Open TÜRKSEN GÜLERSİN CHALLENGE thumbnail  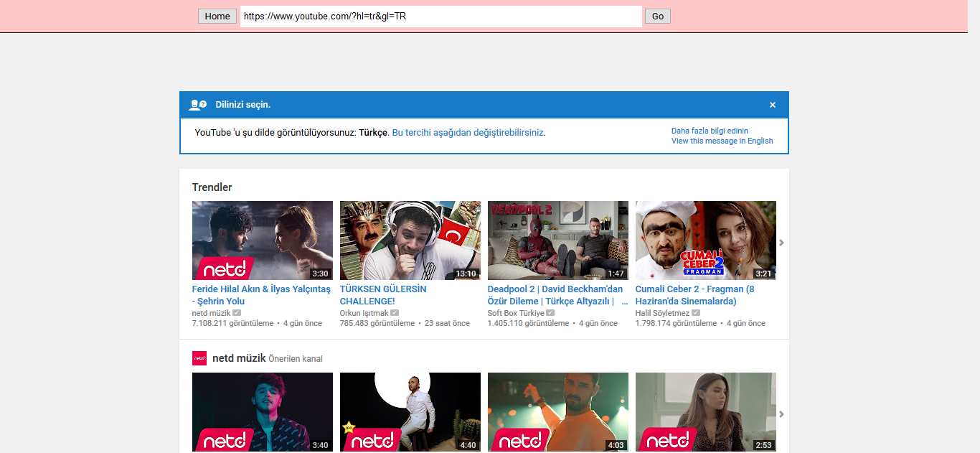tap(410, 240)
